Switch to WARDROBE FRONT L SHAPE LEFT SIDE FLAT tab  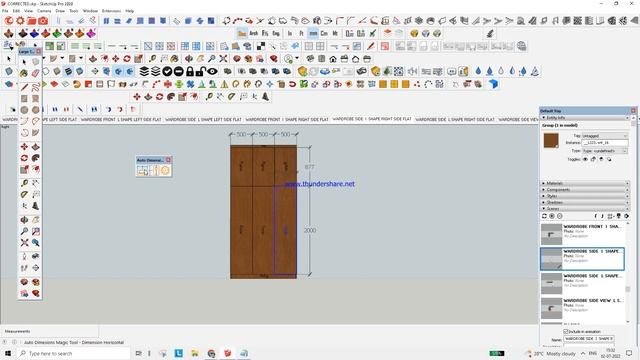[121, 120]
